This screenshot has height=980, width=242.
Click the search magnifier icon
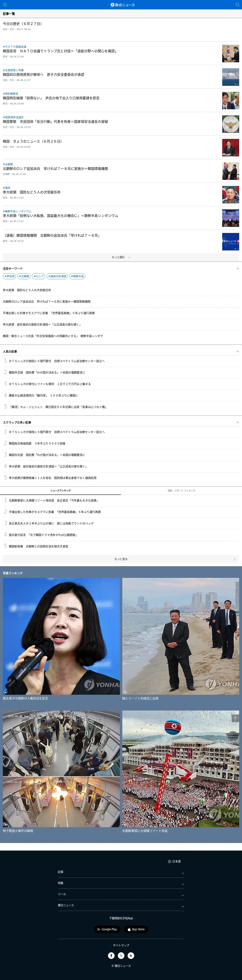click(x=237, y=5)
